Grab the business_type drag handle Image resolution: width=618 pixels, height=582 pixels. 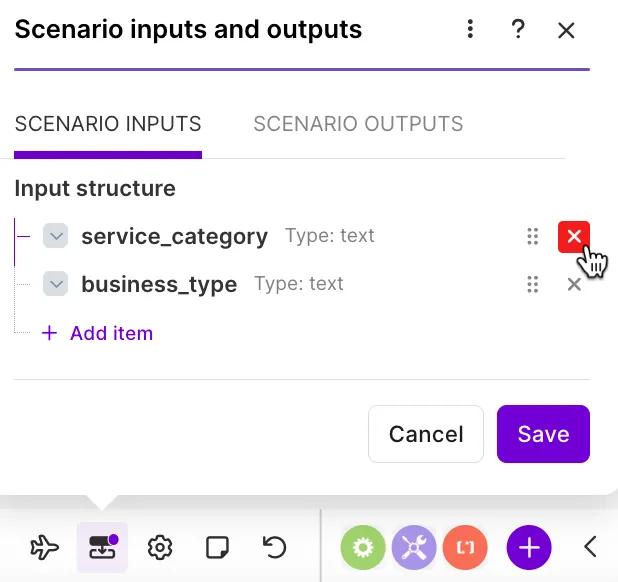point(533,284)
